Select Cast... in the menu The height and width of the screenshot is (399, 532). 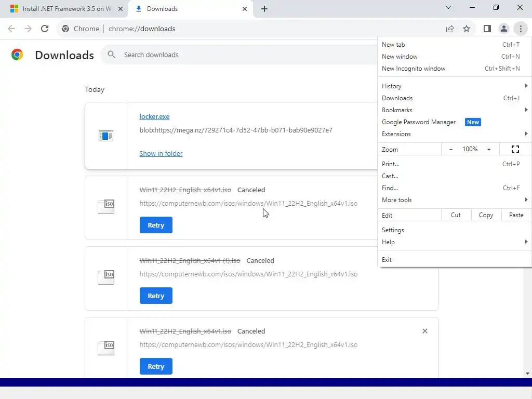(454, 176)
